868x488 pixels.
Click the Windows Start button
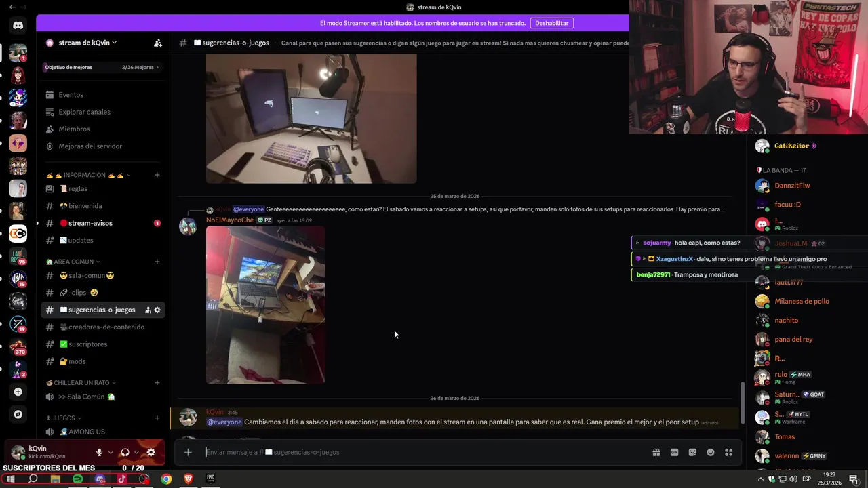(x=10, y=479)
